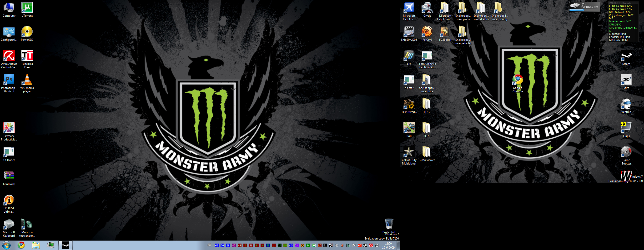This screenshot has height=250, width=644.
Task: Click the network connection tray icon
Action: [x=377, y=245]
